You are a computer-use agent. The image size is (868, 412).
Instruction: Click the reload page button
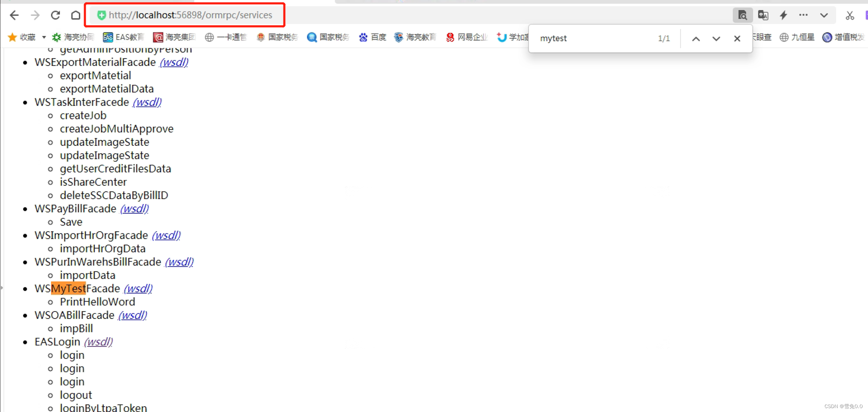click(55, 15)
